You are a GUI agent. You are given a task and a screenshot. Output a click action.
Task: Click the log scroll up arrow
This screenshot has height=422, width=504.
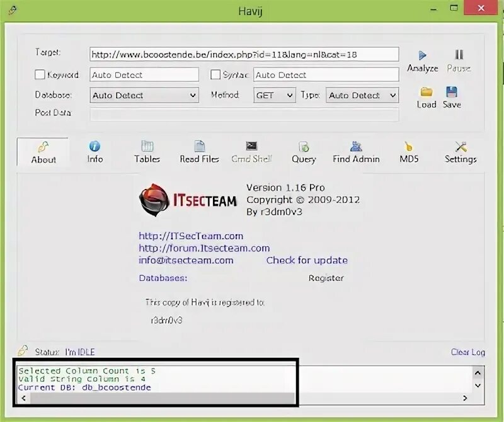pos(478,373)
